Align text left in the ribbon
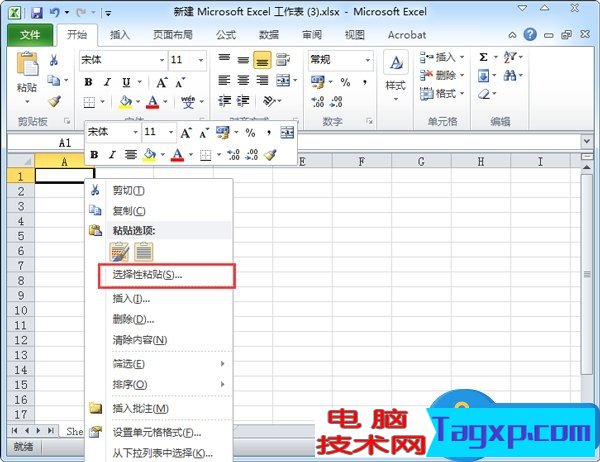The height and width of the screenshot is (462, 600). [x=224, y=80]
